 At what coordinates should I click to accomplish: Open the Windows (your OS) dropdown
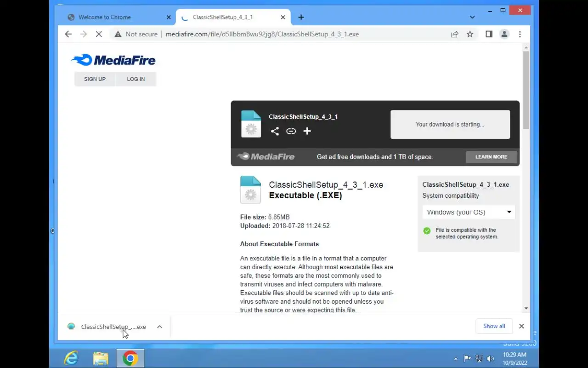pyautogui.click(x=469, y=212)
